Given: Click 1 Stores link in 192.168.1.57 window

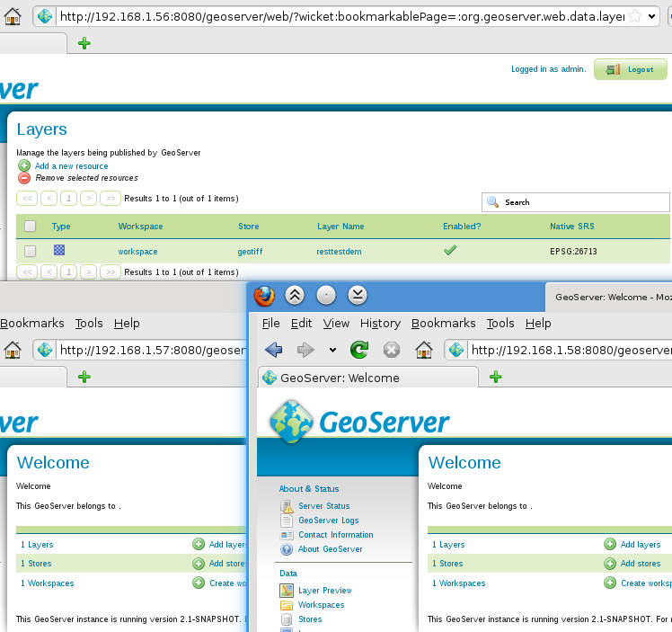Looking at the screenshot, I should 36,564.
